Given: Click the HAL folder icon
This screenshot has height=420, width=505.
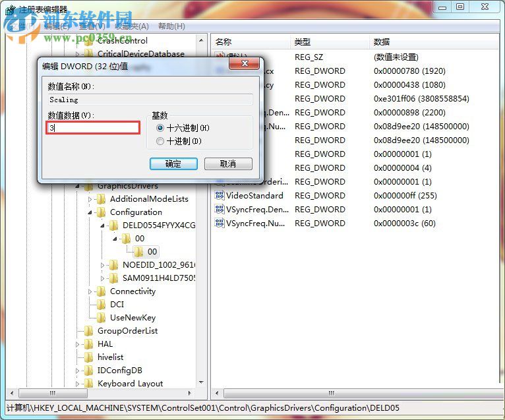Looking at the screenshot, I should pyautogui.click(x=88, y=344).
